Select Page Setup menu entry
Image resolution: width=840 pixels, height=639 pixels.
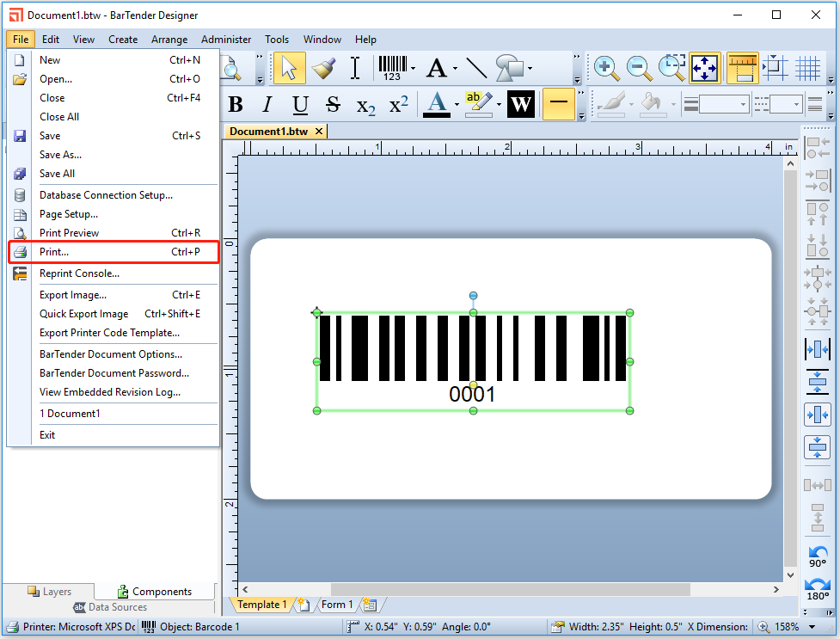coord(113,214)
